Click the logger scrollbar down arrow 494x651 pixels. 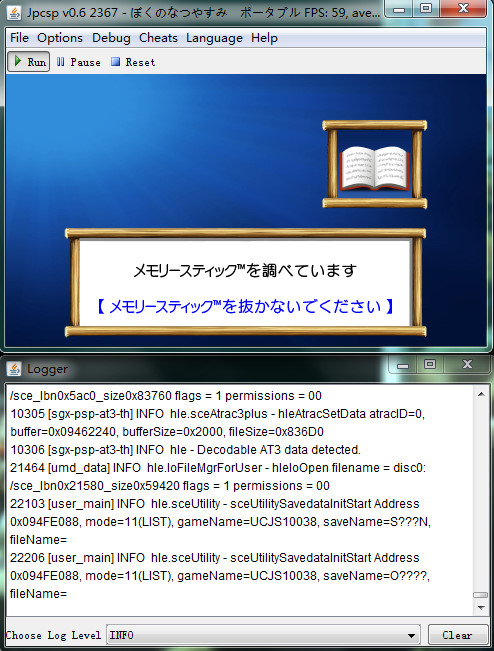(x=481, y=608)
